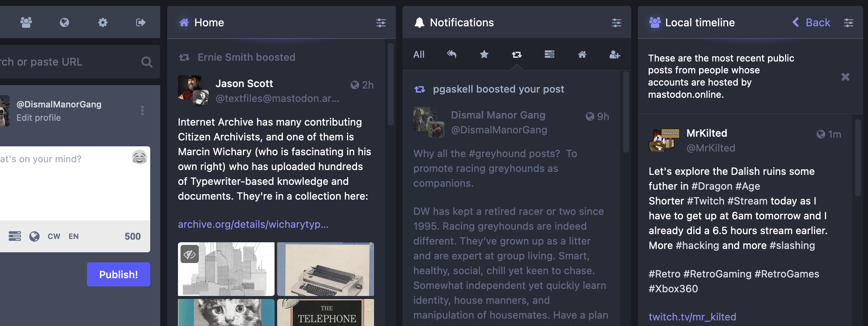Viewport: 868px width, 326px height.
Task: Hide media with the eye-slash icon
Action: 189,254
